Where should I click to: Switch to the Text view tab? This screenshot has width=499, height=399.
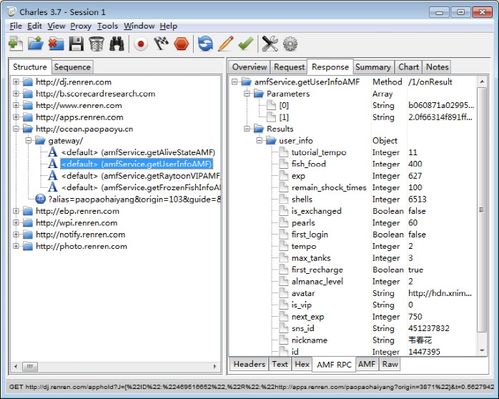pyautogui.click(x=280, y=364)
